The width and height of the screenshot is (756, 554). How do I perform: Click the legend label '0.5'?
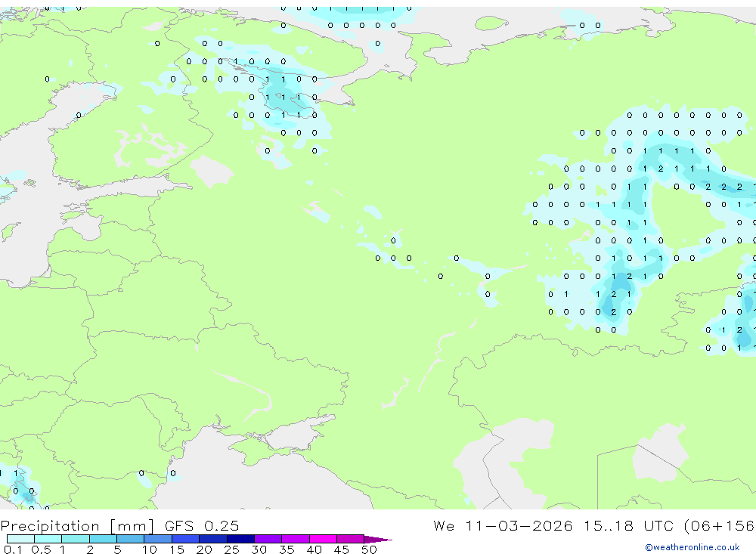(41, 549)
